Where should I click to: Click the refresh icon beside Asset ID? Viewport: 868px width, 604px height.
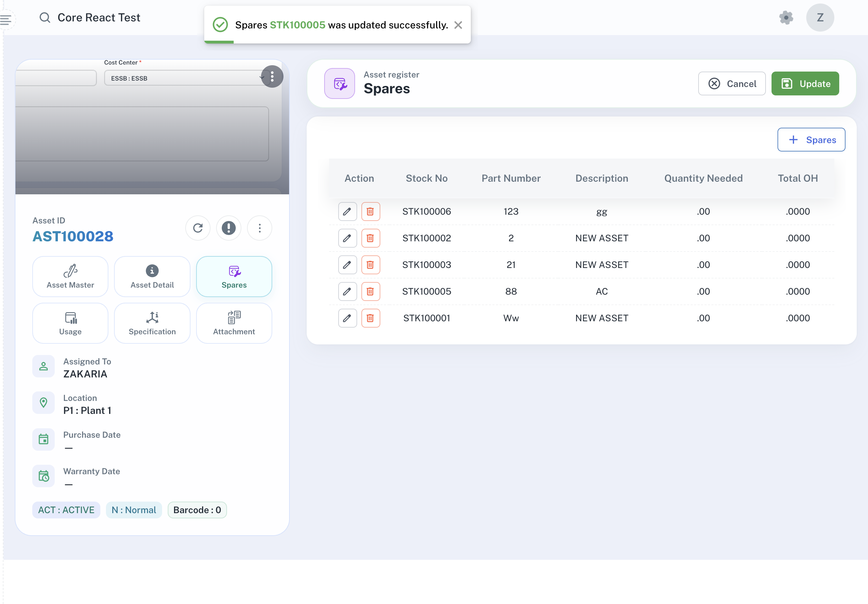click(x=198, y=228)
